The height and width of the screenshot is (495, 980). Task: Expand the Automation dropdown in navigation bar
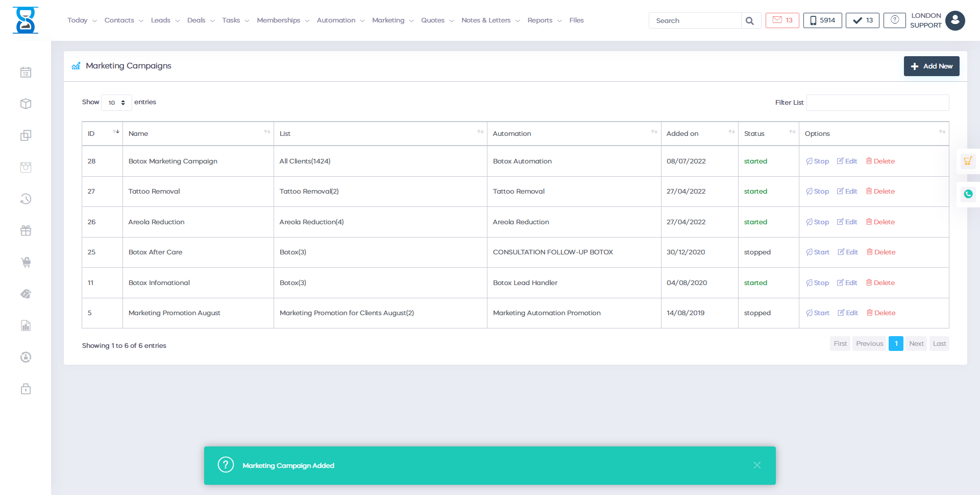click(340, 20)
